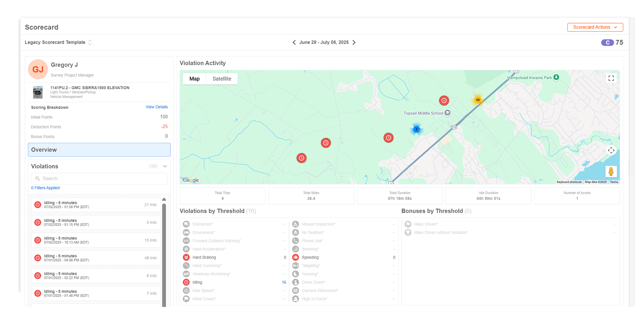
Task: Click the Phone Use icon
Action: pos(296,241)
